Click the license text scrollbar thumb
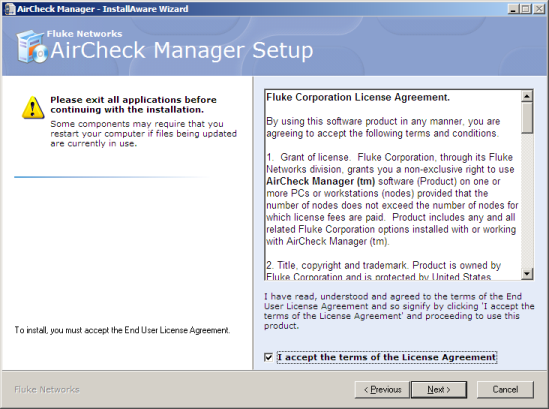 pos(527,118)
